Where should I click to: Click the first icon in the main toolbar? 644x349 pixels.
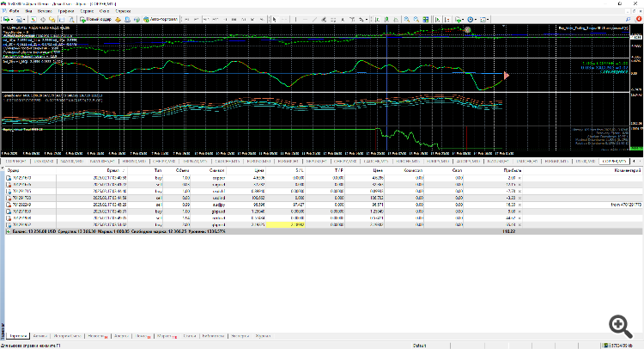pos(7,18)
